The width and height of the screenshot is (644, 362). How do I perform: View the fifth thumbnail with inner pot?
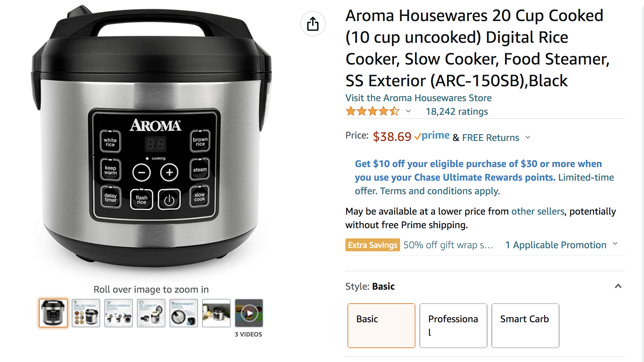tap(184, 313)
